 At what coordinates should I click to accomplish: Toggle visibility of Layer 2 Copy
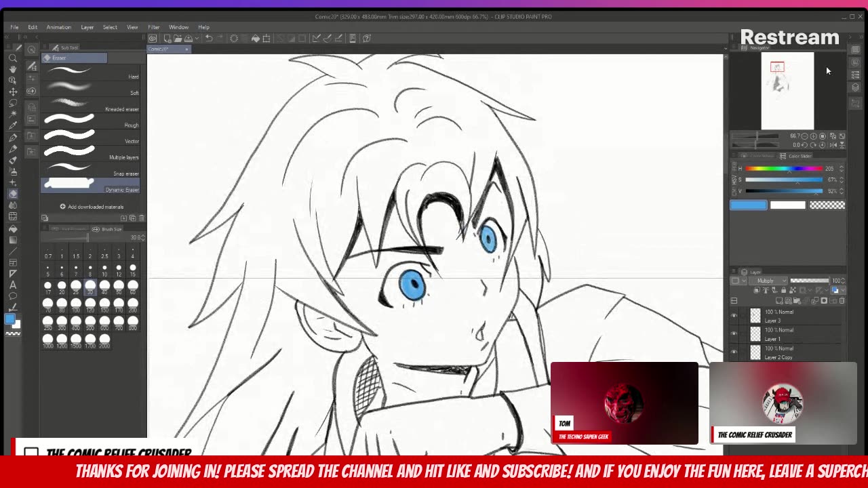(734, 352)
